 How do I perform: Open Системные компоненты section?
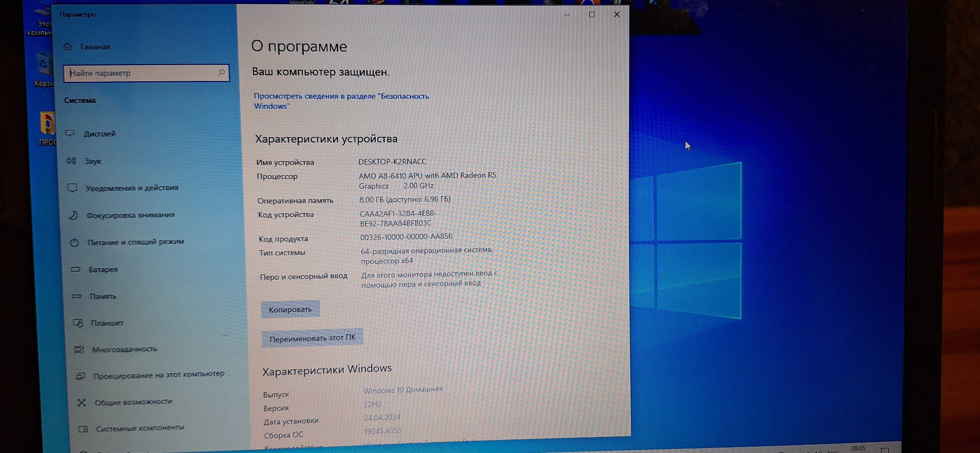[140, 428]
